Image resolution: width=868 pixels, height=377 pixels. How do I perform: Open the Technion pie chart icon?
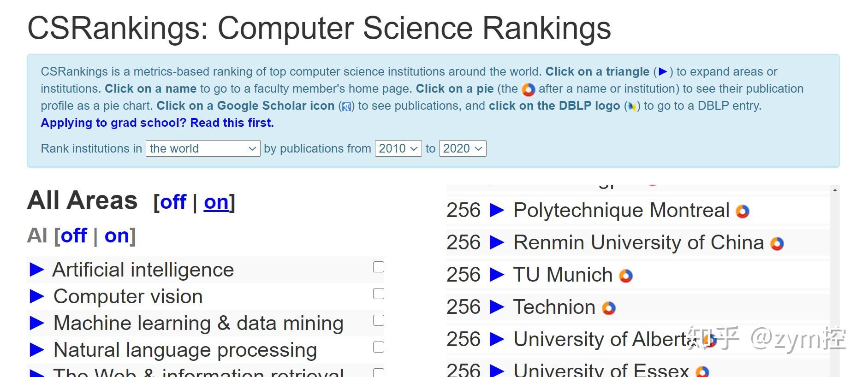pos(609,308)
